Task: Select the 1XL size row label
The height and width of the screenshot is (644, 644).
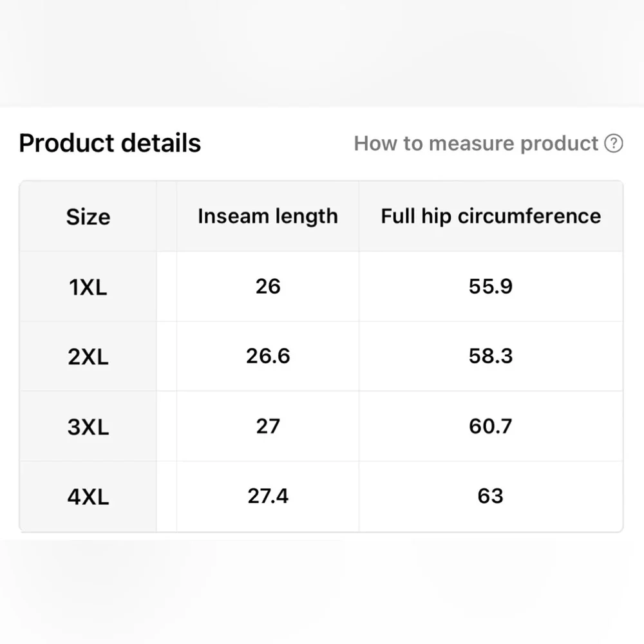Action: coord(88,287)
